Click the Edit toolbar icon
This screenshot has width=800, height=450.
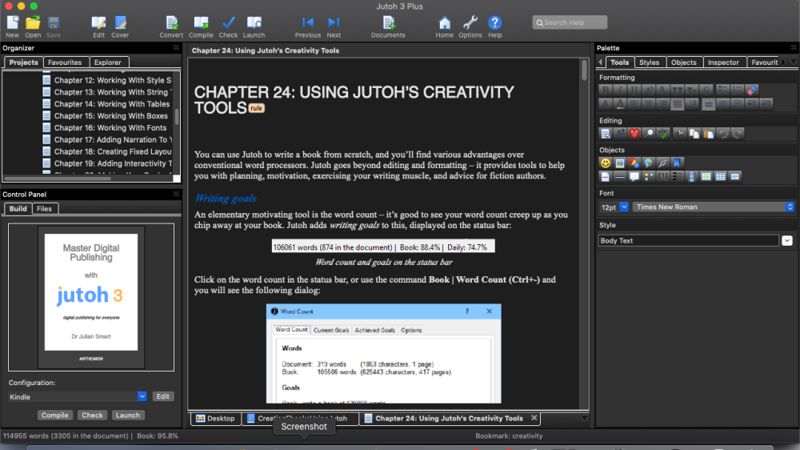[x=98, y=27]
